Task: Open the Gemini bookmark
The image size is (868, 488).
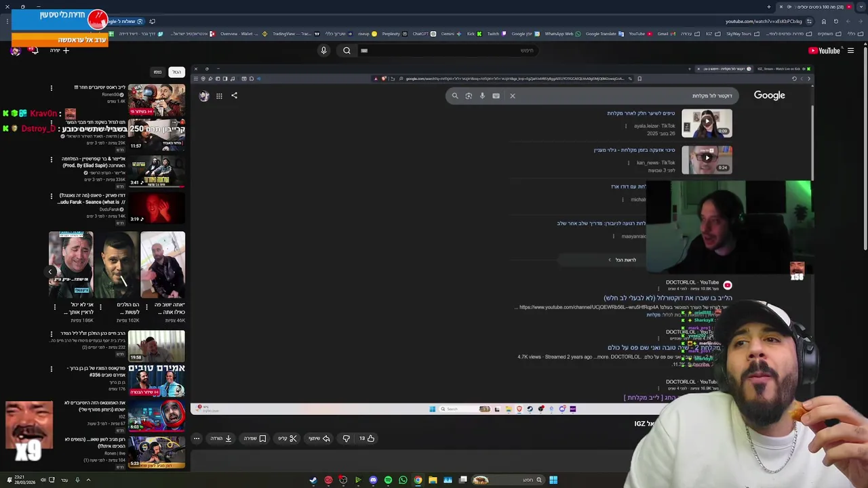Action: tap(451, 34)
